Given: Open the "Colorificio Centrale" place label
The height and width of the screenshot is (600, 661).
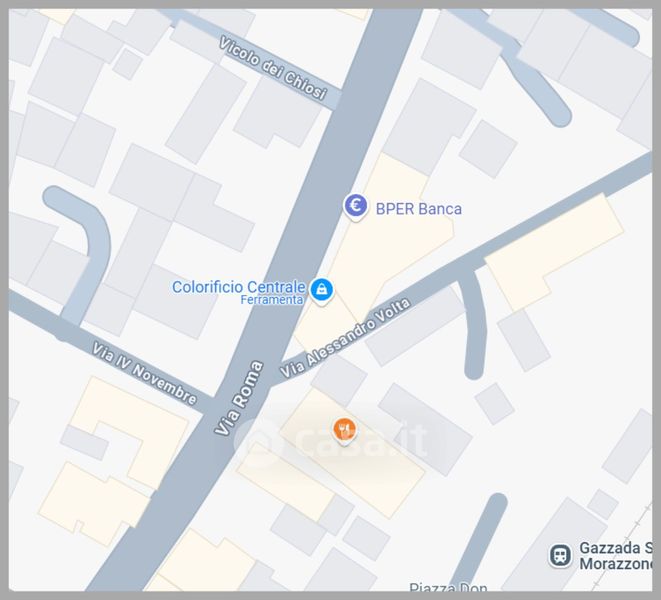Looking at the screenshot, I should [239, 287].
